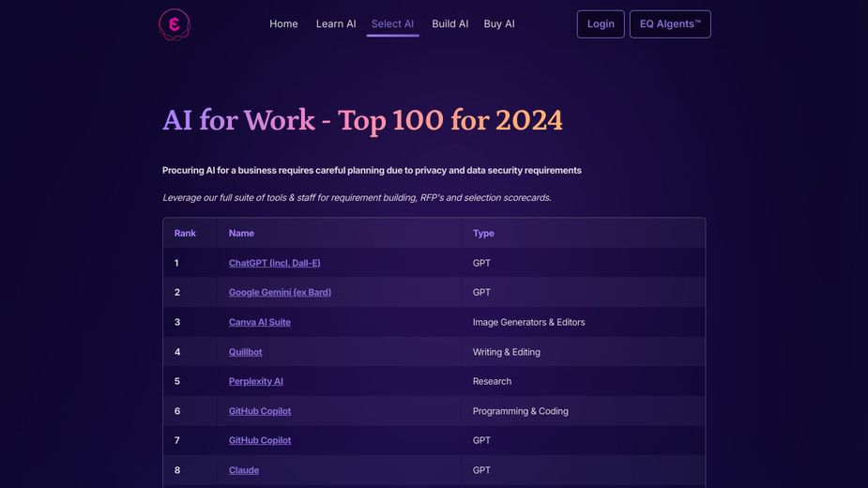Viewport: 868px width, 488px height.
Task: Open GitHub Copilot in rank 6 row
Action: click(259, 412)
